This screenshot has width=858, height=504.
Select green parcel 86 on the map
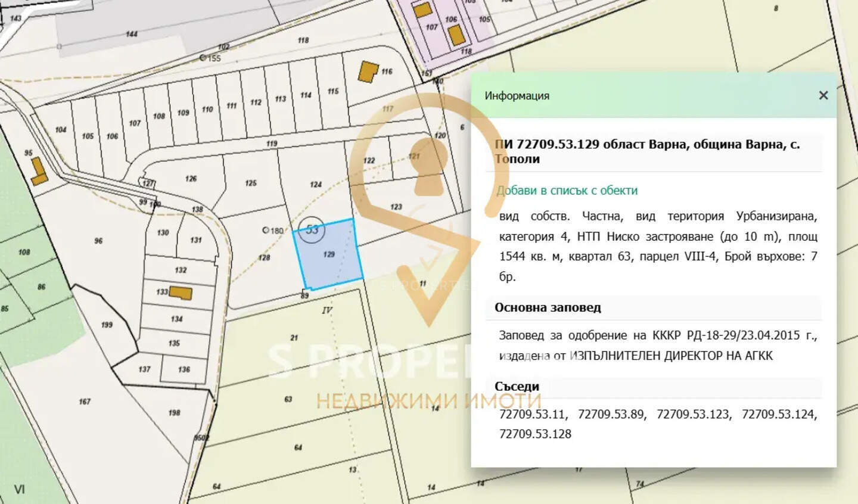click(x=41, y=287)
